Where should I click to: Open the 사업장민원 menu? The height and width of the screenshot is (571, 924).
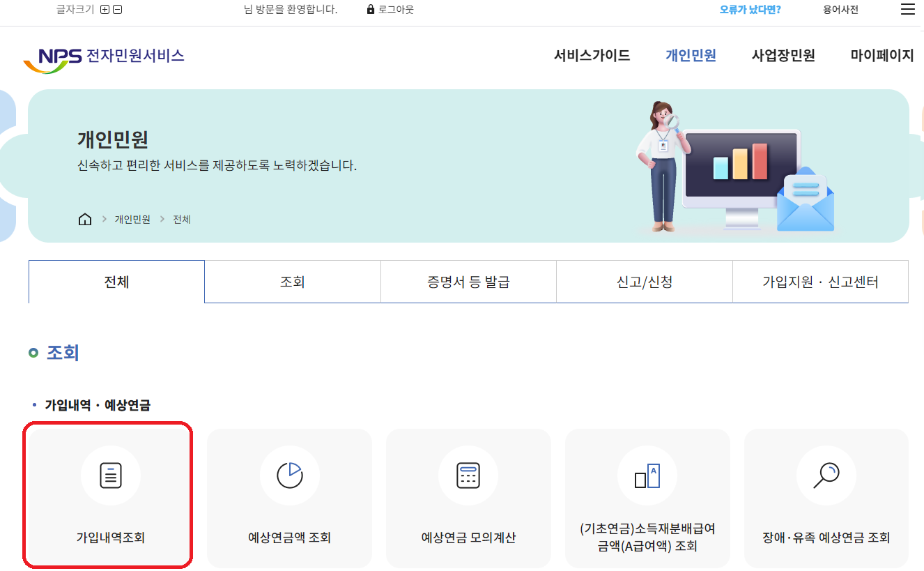point(783,56)
